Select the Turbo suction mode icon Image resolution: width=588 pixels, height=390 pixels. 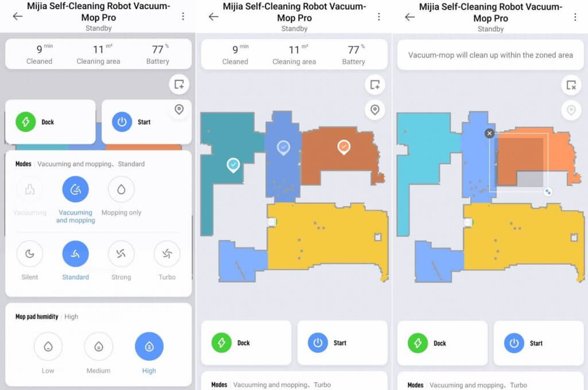click(167, 254)
